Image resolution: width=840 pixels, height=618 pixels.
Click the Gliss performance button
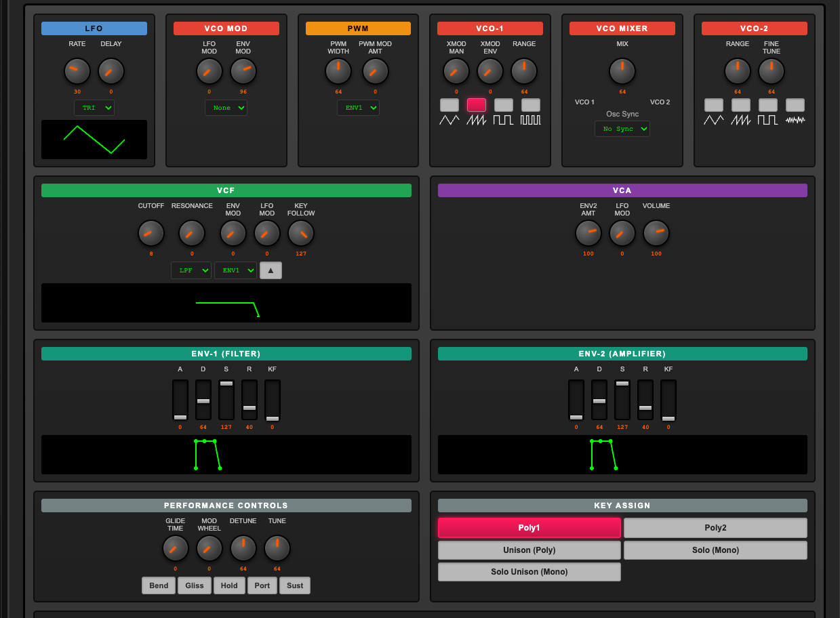(x=195, y=585)
